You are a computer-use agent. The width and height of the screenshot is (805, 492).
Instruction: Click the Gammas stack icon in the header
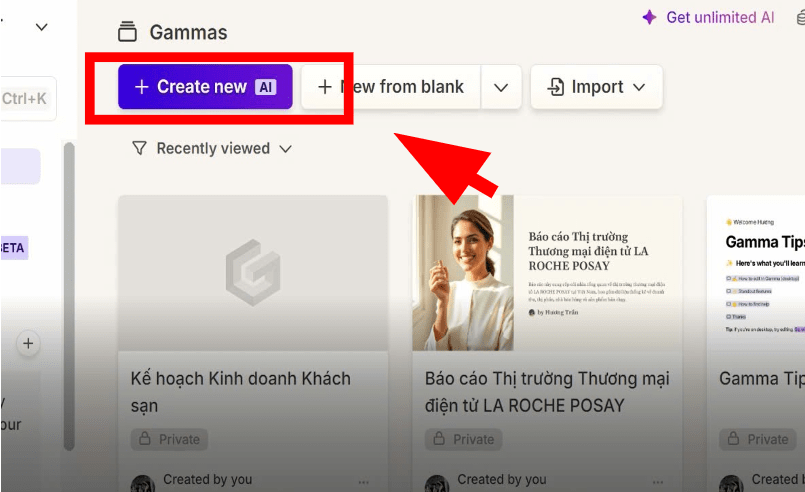click(x=127, y=32)
